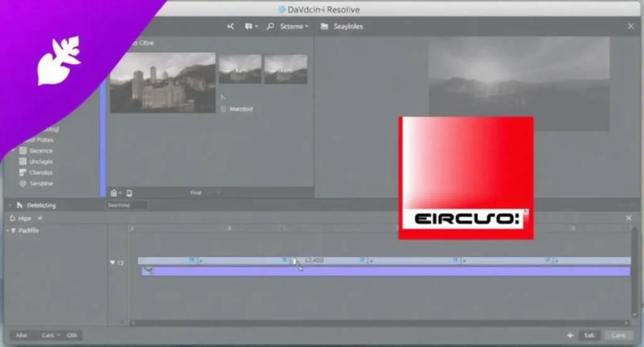Image resolution: width=644 pixels, height=347 pixels.
Task: Click the Secence grid icon in sidebar
Action: click(23, 151)
